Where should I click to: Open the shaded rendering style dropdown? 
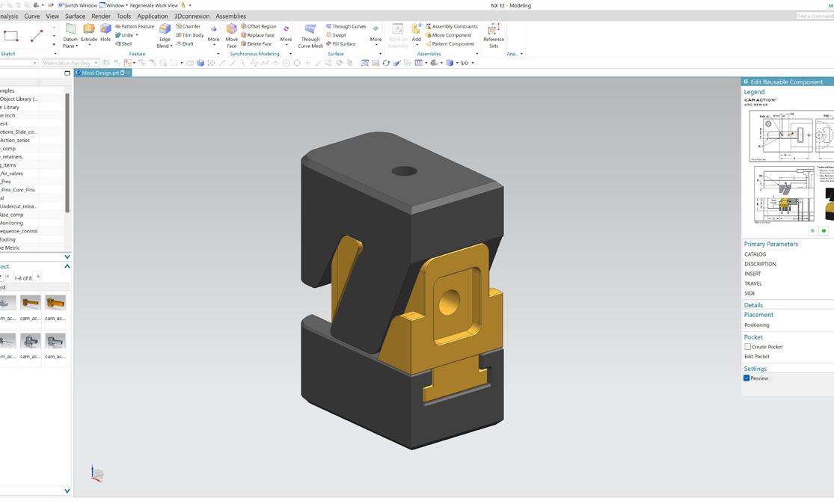click(x=457, y=63)
